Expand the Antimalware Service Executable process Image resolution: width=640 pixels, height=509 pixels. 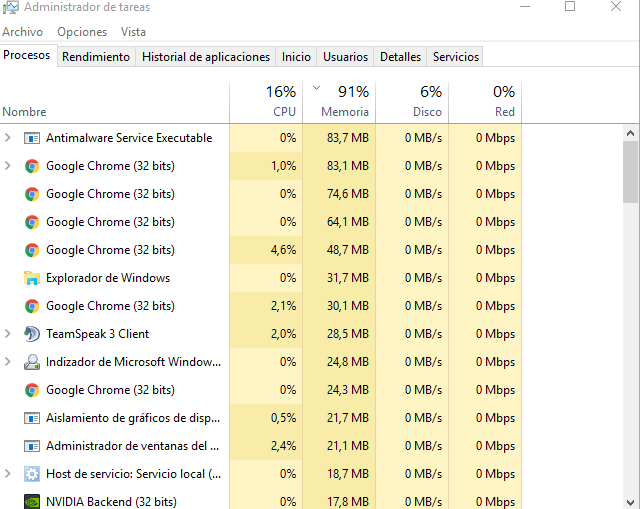(x=7, y=138)
